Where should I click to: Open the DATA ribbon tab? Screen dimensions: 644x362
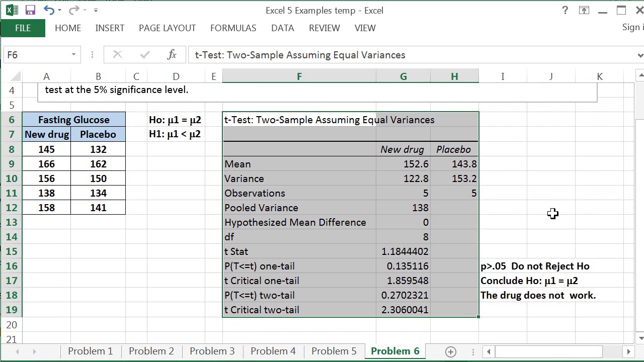(x=283, y=28)
